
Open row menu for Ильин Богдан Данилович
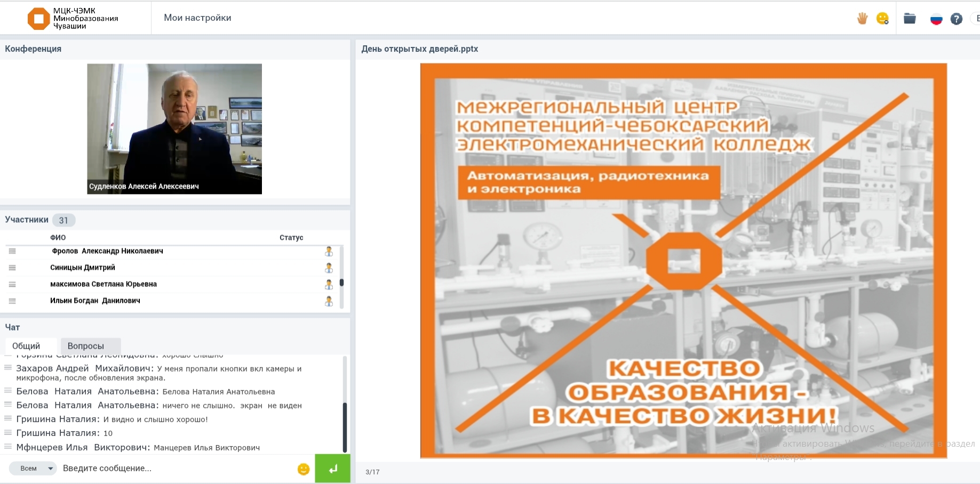[12, 301]
